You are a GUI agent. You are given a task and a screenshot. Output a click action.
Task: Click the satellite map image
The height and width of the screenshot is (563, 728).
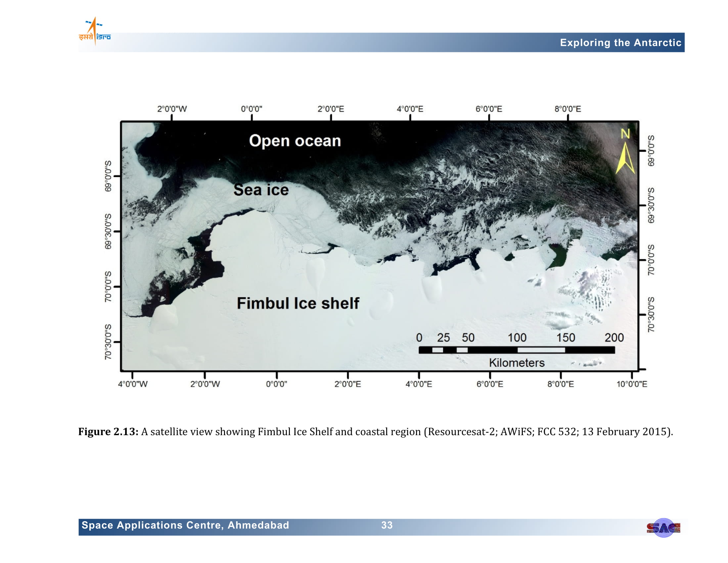[380, 246]
